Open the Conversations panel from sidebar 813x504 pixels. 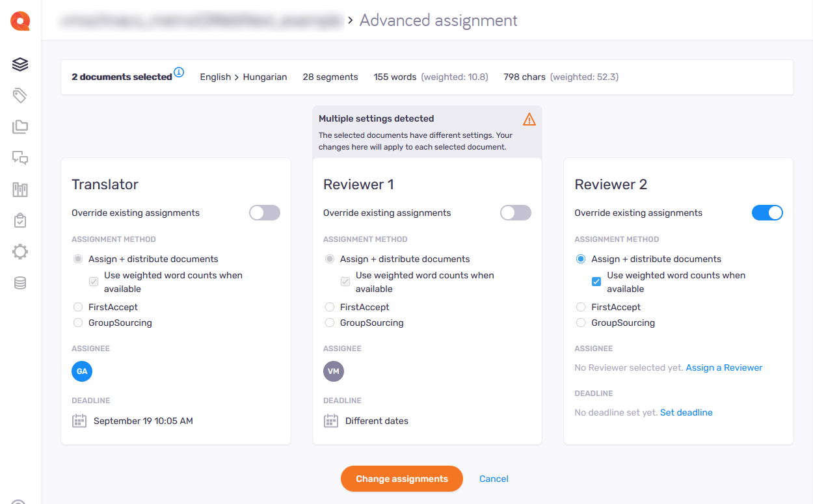pos(20,157)
